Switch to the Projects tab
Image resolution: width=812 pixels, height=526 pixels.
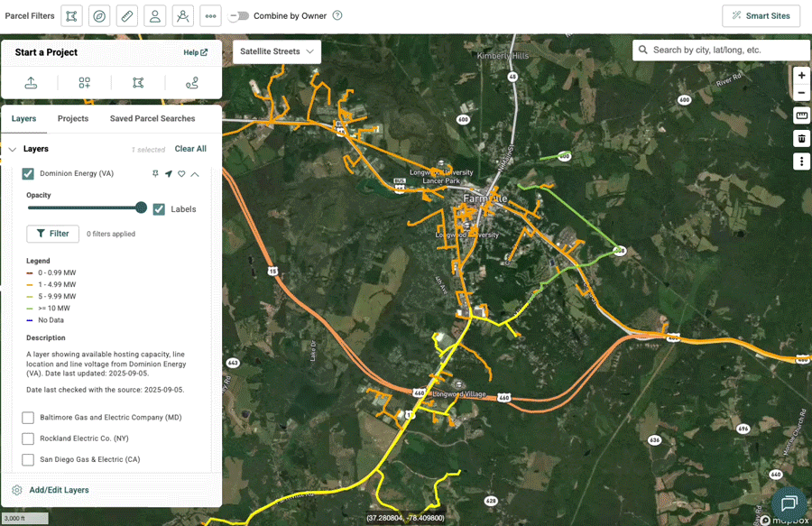click(x=73, y=118)
